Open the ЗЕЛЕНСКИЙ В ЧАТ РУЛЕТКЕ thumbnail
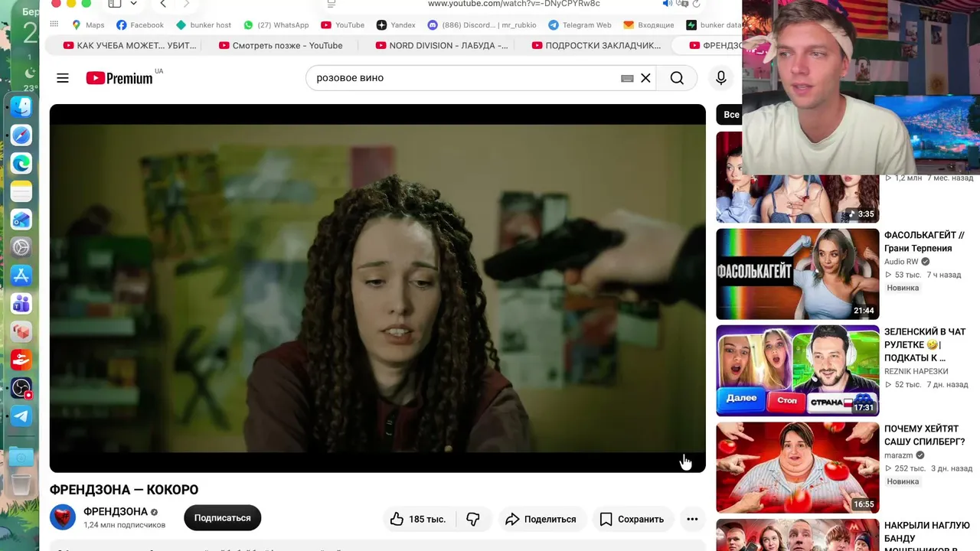The image size is (980, 551). pos(798,370)
